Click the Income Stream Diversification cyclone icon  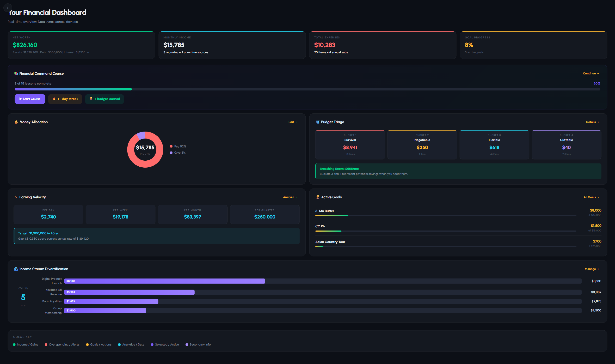(16, 269)
